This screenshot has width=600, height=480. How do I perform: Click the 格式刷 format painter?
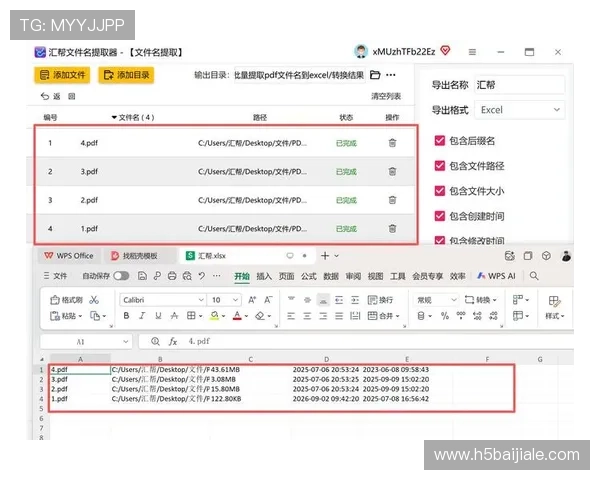pos(66,300)
